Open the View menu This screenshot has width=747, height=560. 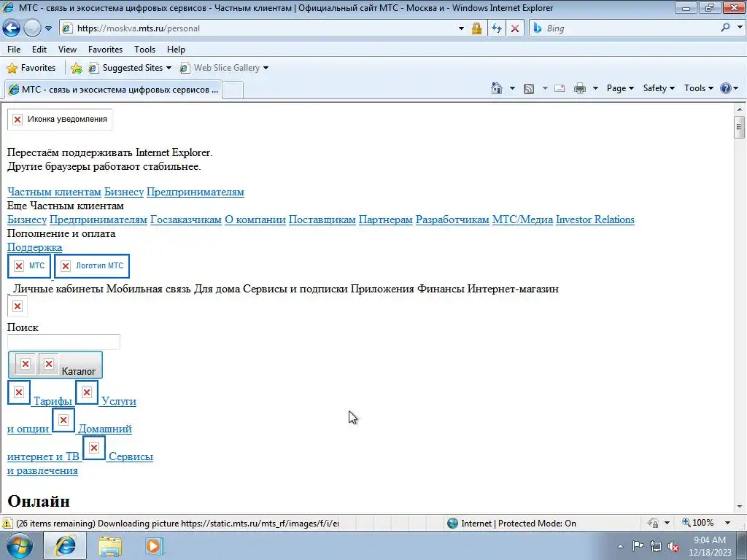coord(67,50)
